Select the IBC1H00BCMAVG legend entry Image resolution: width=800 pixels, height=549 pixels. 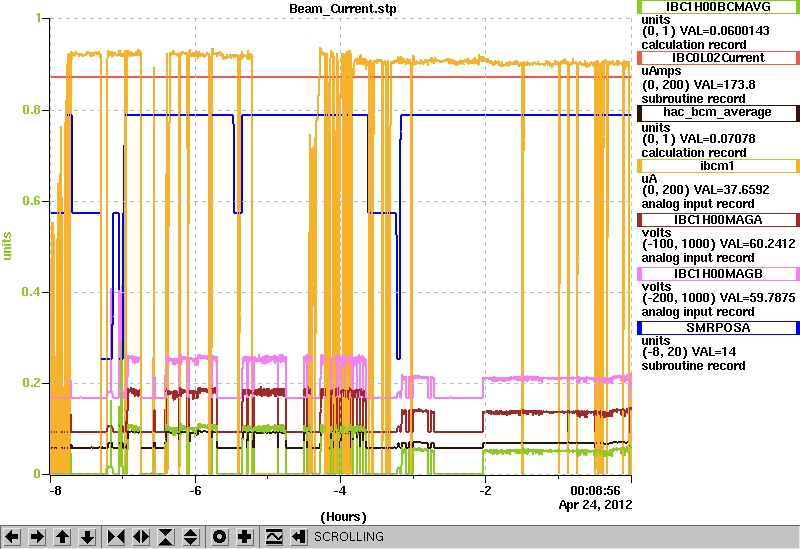coord(718,7)
